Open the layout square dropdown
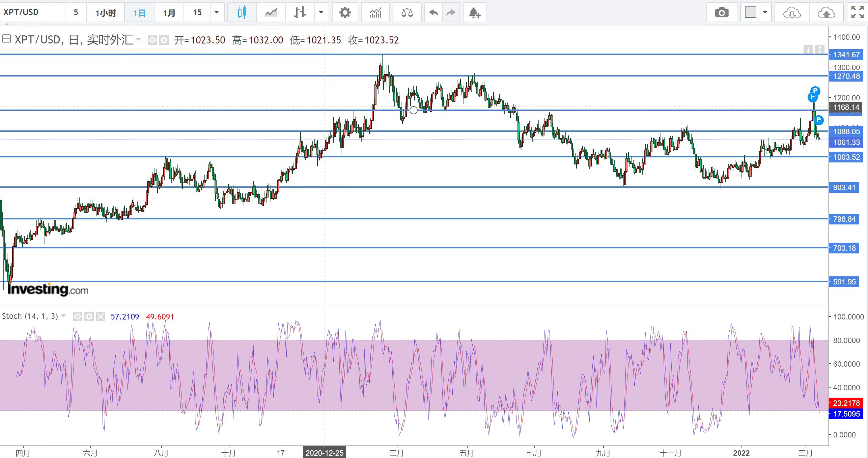This screenshot has width=868, height=458. tap(756, 13)
